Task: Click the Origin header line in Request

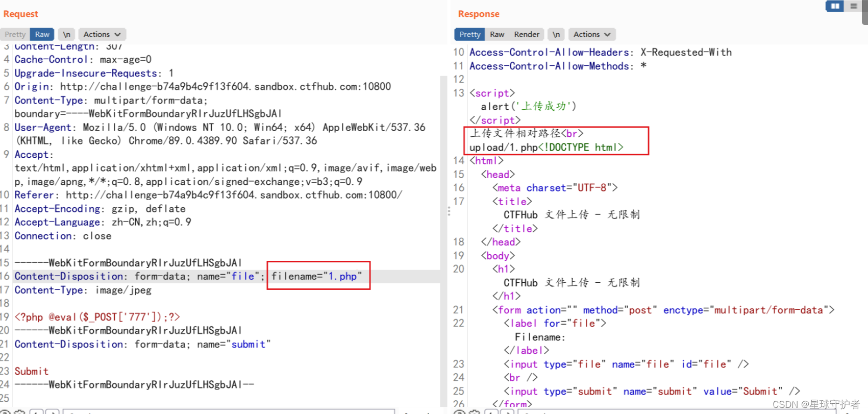Action: (x=203, y=87)
